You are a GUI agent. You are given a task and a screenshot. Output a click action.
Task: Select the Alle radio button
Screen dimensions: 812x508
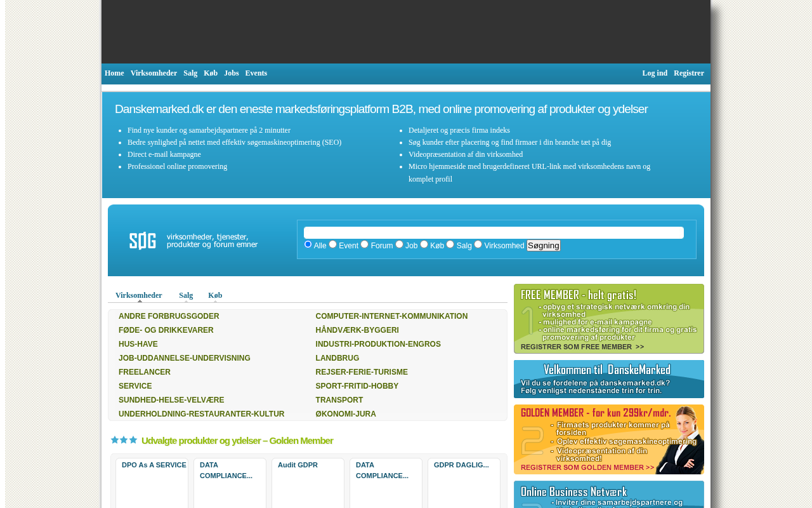coord(308,244)
